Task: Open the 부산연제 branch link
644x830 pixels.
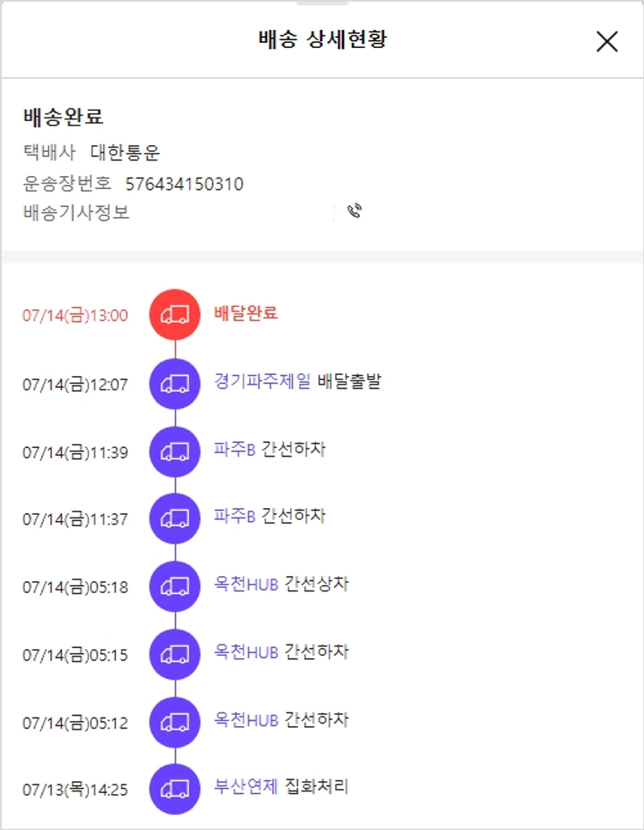Action: click(x=246, y=787)
